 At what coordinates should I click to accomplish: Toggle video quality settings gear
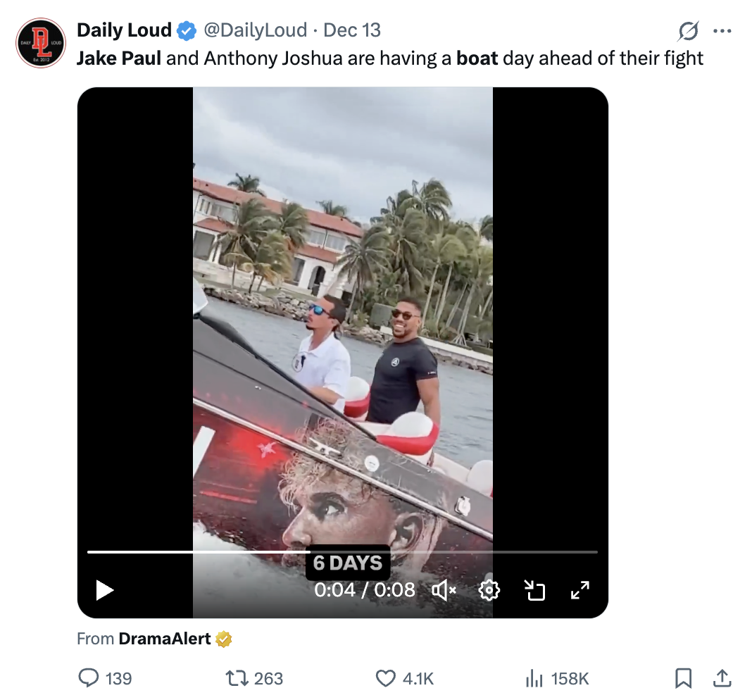pyautogui.click(x=489, y=590)
